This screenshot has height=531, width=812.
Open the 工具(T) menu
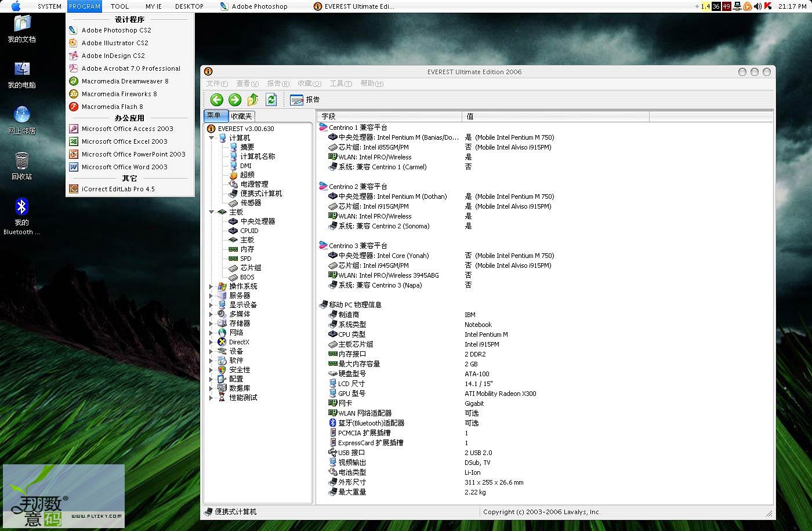(341, 83)
